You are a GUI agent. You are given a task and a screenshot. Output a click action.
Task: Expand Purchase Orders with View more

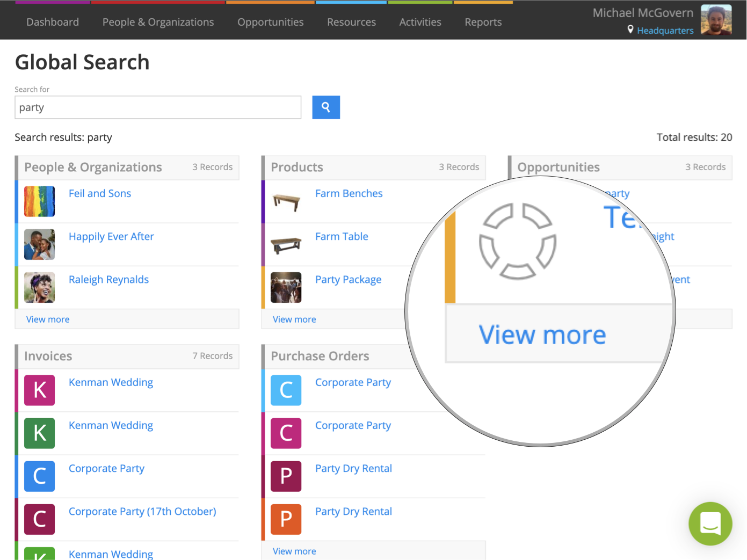[294, 551]
